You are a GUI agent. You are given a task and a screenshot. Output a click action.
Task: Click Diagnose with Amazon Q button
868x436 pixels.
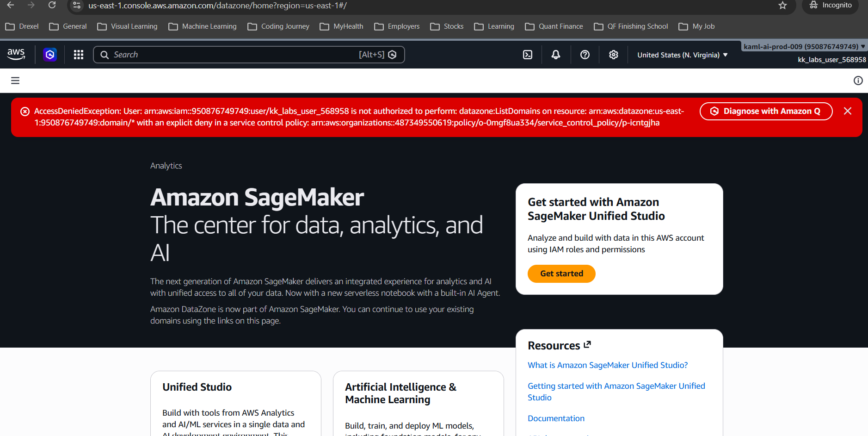766,111
